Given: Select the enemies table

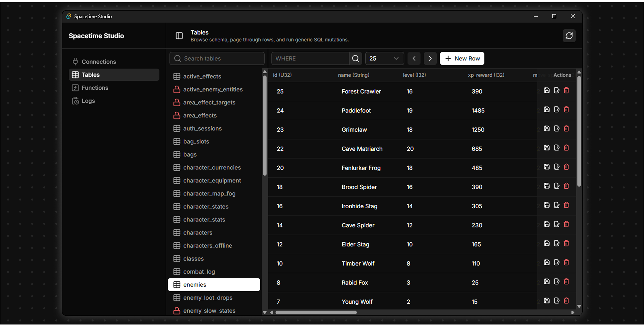Looking at the screenshot, I should point(214,285).
